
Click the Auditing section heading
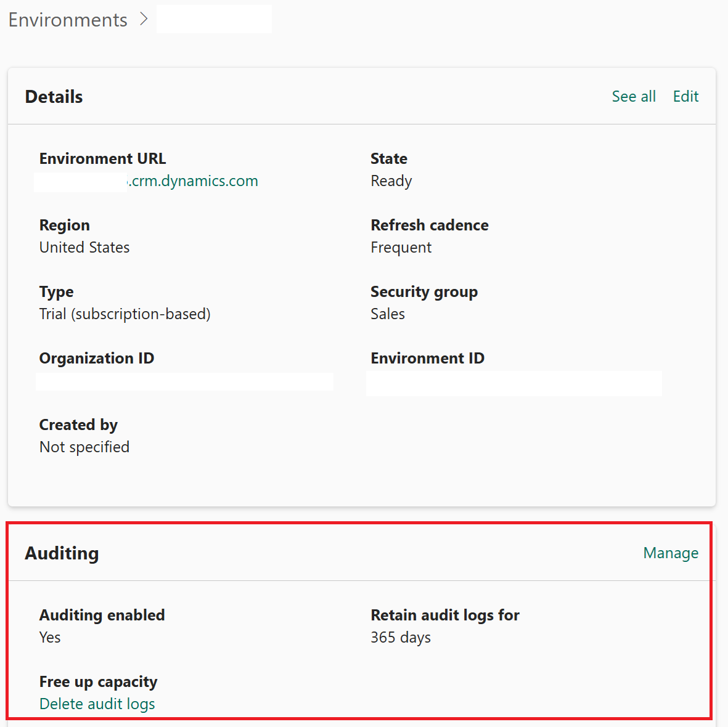[62, 553]
